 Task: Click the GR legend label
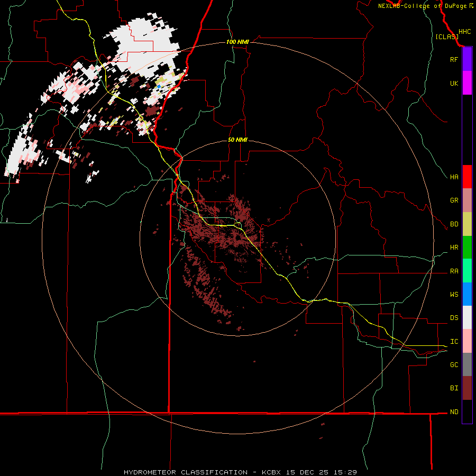pos(454,200)
